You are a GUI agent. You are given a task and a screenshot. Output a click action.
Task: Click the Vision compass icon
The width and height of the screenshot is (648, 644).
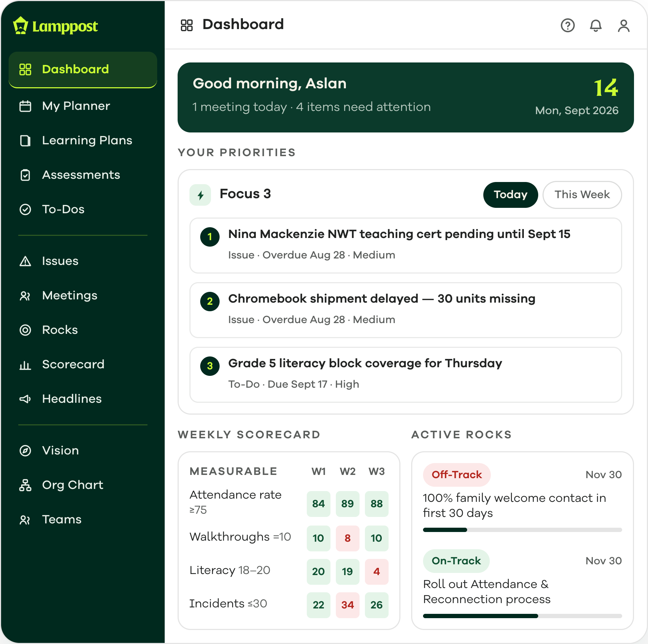click(25, 451)
